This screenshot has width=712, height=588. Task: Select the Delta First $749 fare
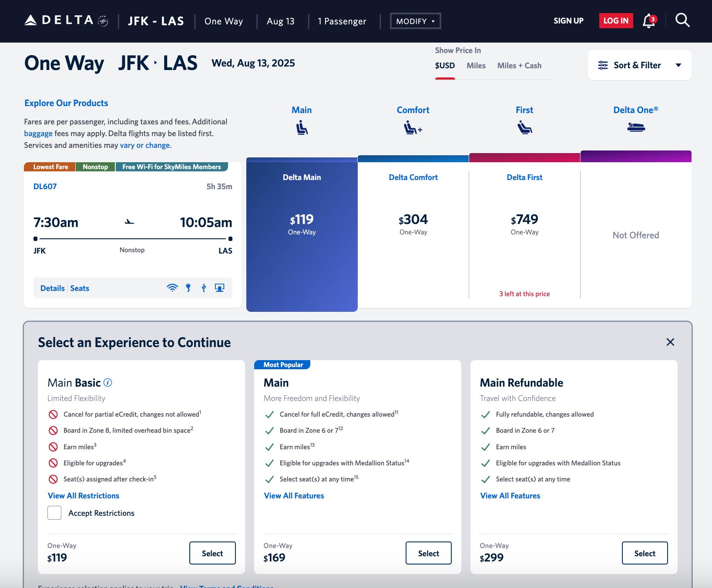tap(524, 235)
